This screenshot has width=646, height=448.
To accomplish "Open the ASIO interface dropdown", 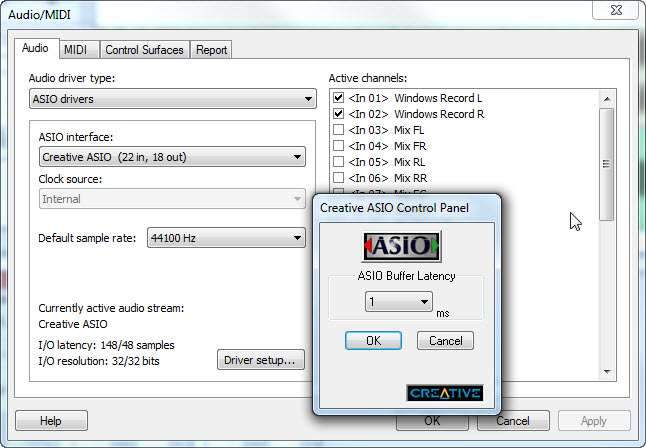I will pos(172,157).
